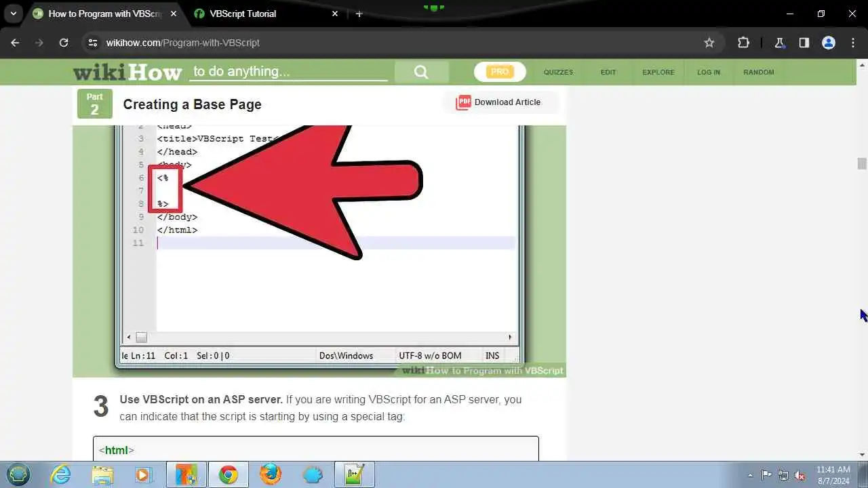868x488 pixels.
Task: View site information icon in address bar
Action: (x=93, y=43)
